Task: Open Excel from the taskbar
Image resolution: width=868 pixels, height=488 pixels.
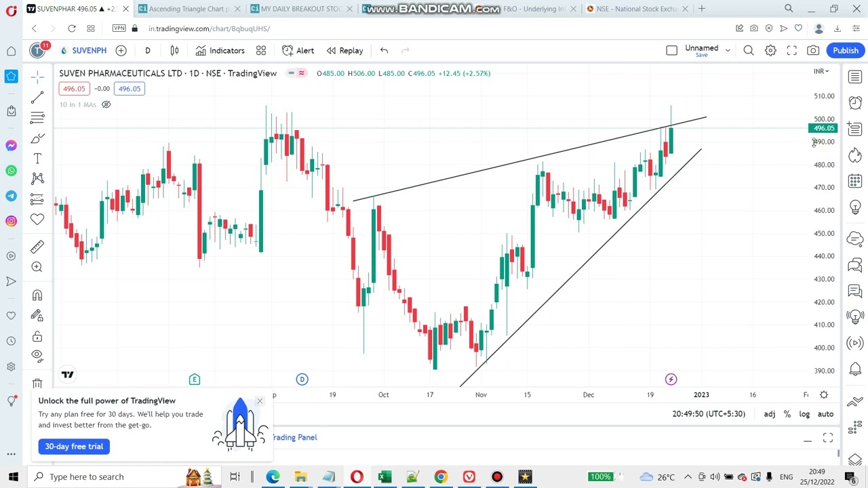Action: point(384,477)
